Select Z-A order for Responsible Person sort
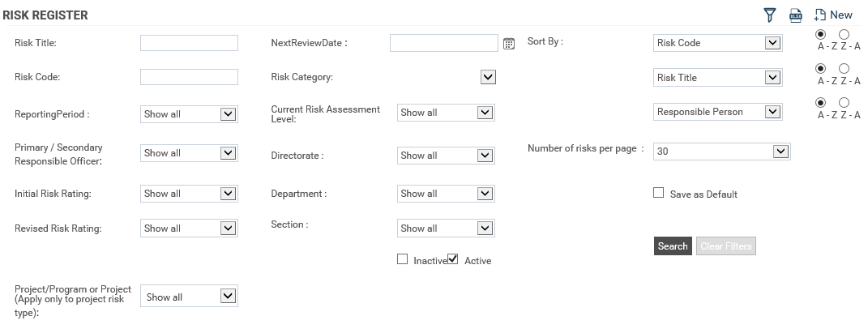Screen dimensions: 868x329 tap(844, 102)
